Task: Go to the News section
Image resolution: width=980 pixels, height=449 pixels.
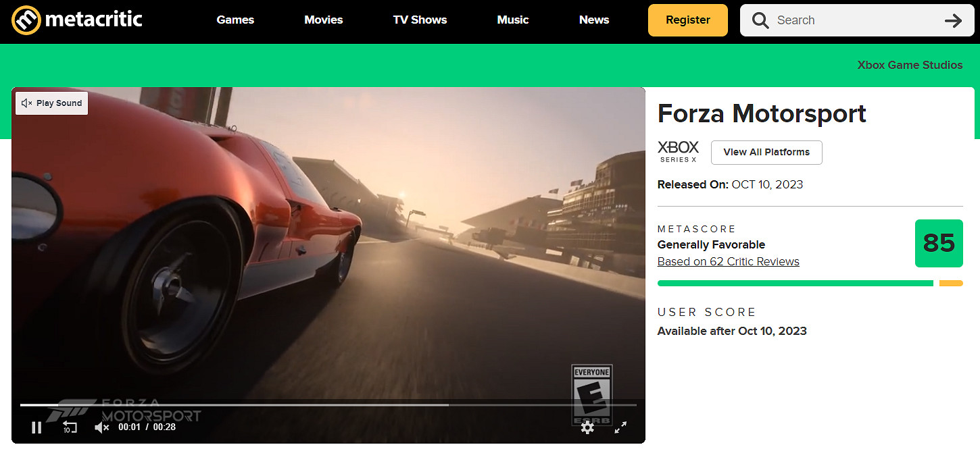Action: (x=594, y=20)
